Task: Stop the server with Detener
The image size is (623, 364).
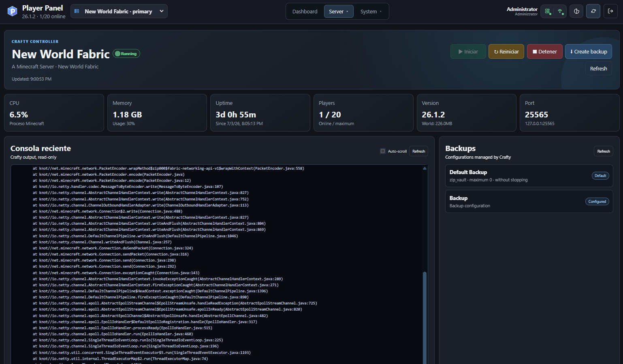Action: click(x=545, y=51)
